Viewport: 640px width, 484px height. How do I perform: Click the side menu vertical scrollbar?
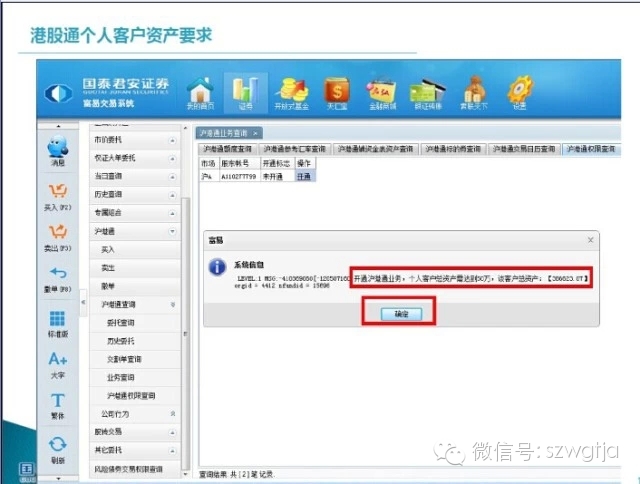186,333
